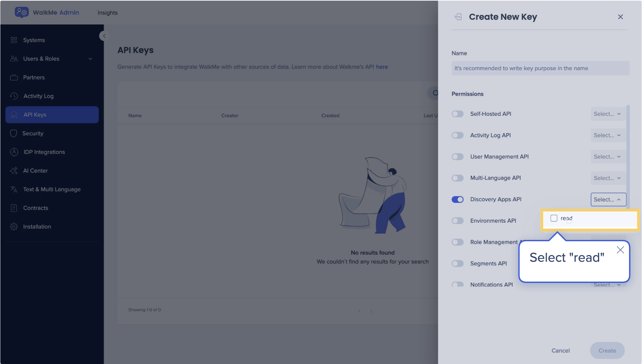Viewport: 642px width, 364px height.
Task: Open the Insights top navigation item
Action: pyautogui.click(x=108, y=13)
